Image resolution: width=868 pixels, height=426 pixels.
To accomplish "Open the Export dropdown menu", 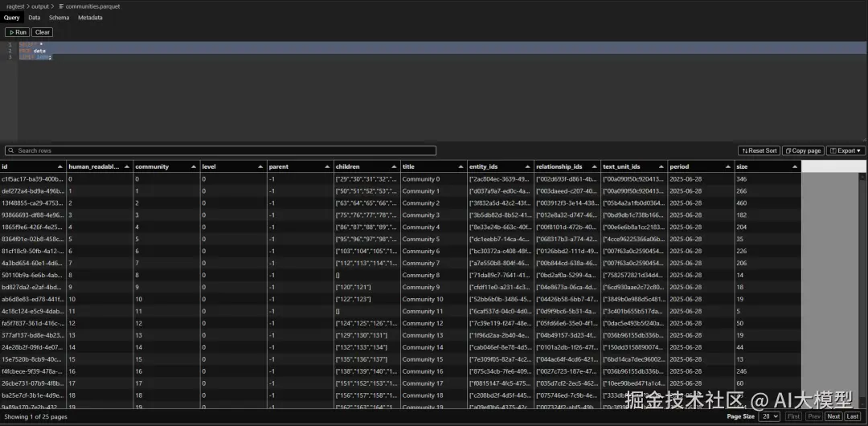I will coord(845,150).
